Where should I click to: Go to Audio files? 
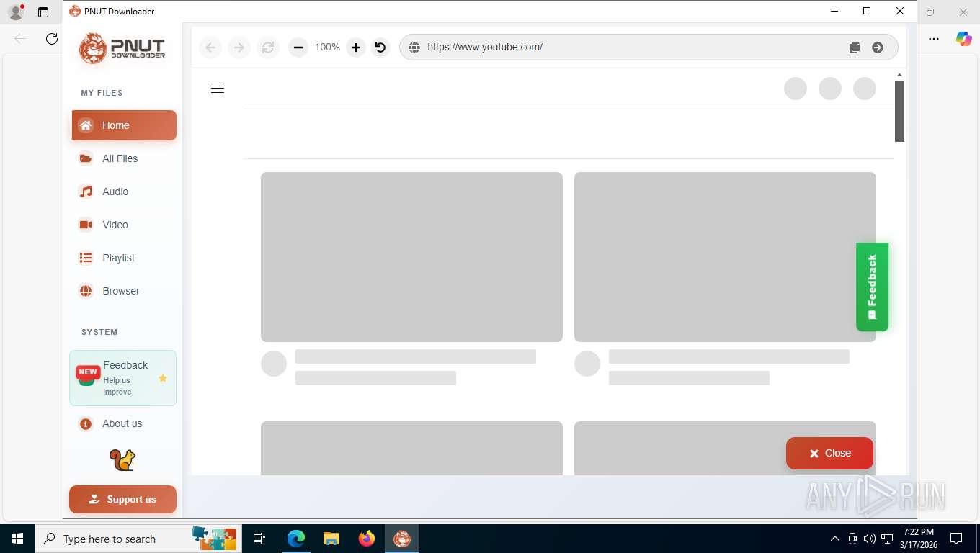(124, 192)
